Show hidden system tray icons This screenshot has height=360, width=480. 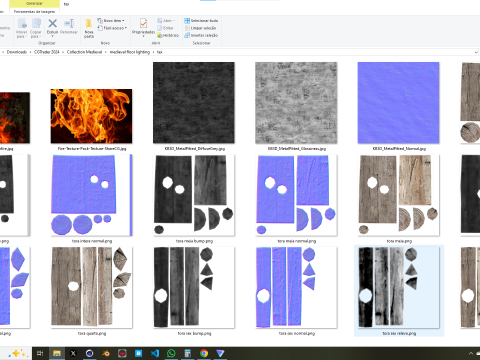point(471,353)
